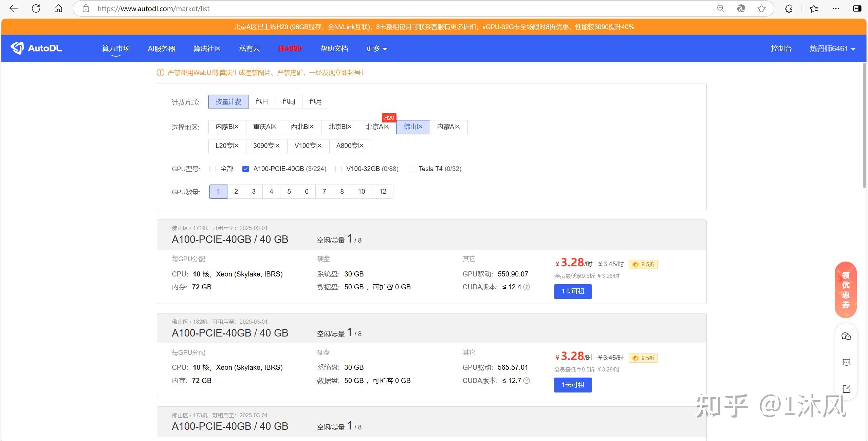Click the share icon in right sidebar
The height and width of the screenshot is (441, 868).
[x=846, y=389]
